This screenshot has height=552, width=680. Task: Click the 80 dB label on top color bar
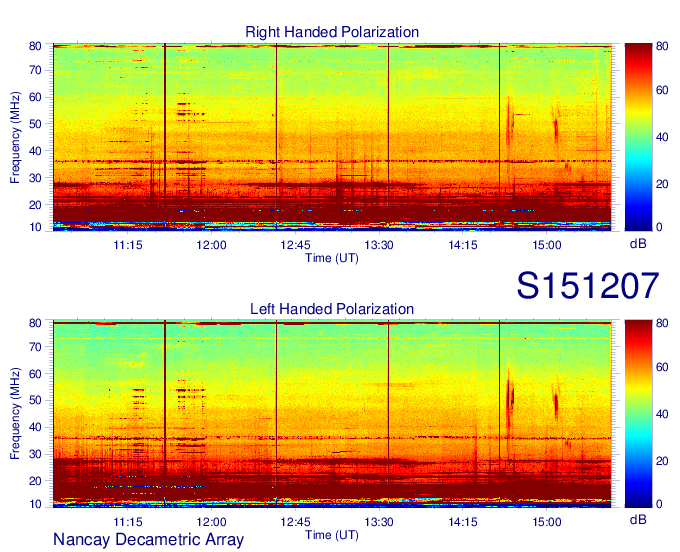662,46
